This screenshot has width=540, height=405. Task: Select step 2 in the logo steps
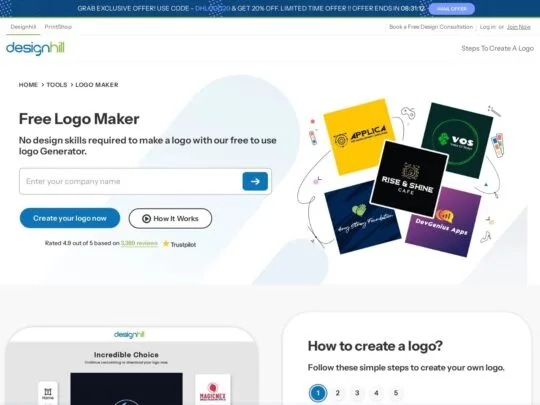pos(338,393)
